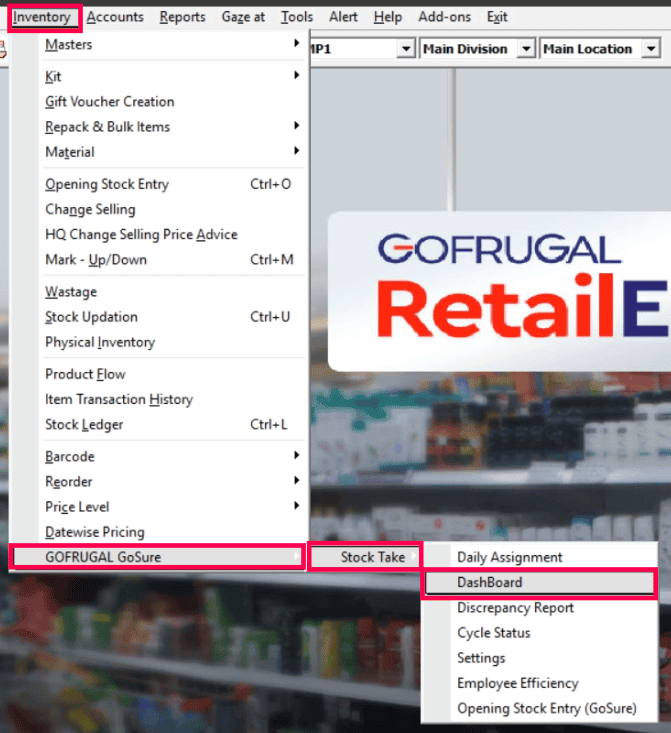This screenshot has height=733, width=671.
Task: Expand GOFRUGAL GoSure submenu
Action: [157, 557]
